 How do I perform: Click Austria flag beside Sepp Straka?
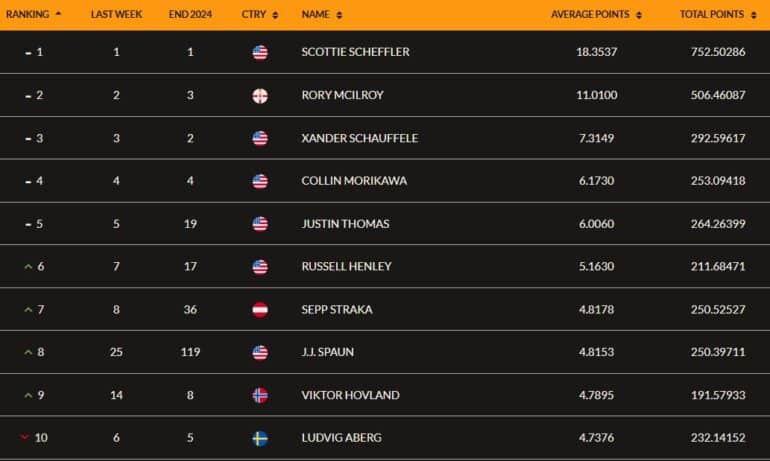260,309
